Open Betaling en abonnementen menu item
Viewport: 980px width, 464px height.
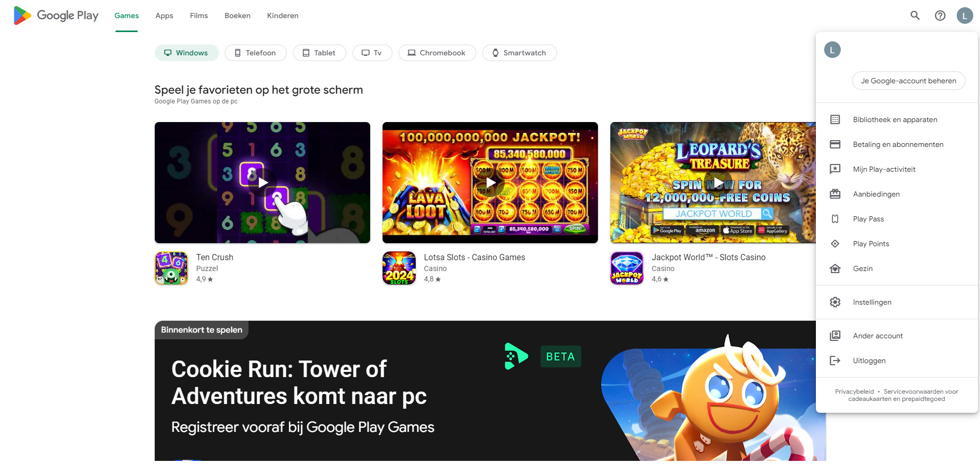pyautogui.click(x=897, y=144)
